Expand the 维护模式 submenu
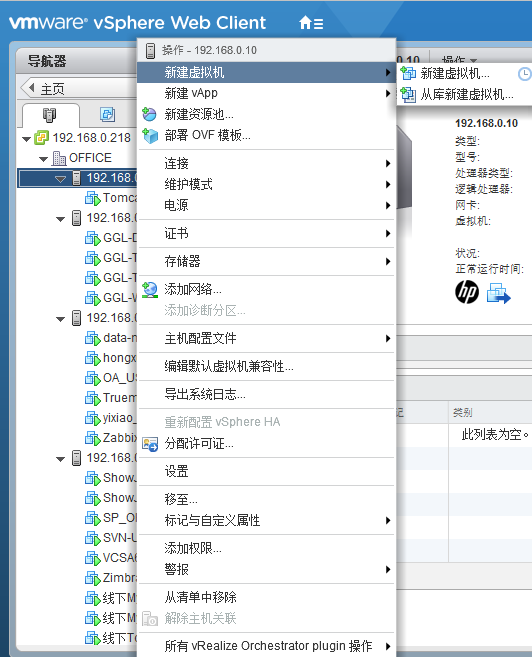Screen dimensions: 532x657 coord(266,184)
